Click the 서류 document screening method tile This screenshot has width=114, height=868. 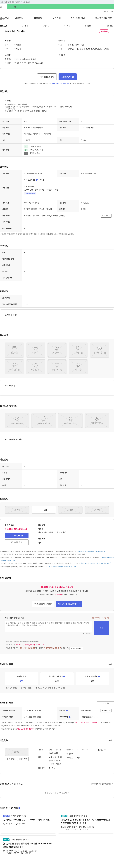(x=17, y=510)
